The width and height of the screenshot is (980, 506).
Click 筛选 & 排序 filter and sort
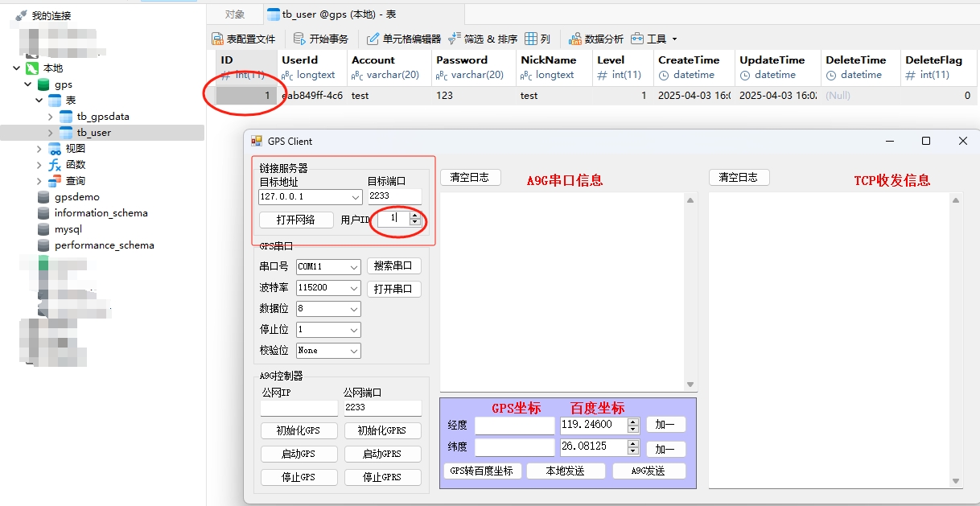[483, 39]
